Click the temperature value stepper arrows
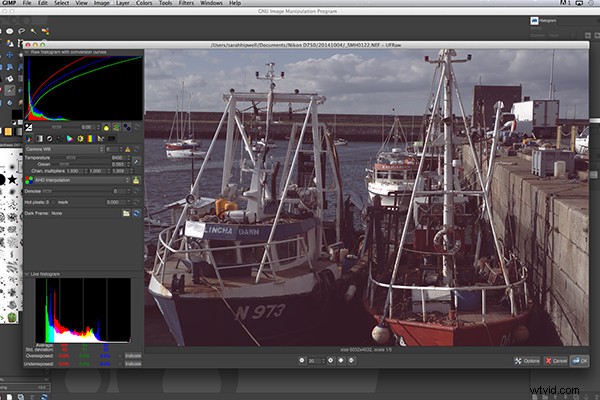Viewport: 600px width, 400px height. point(129,158)
